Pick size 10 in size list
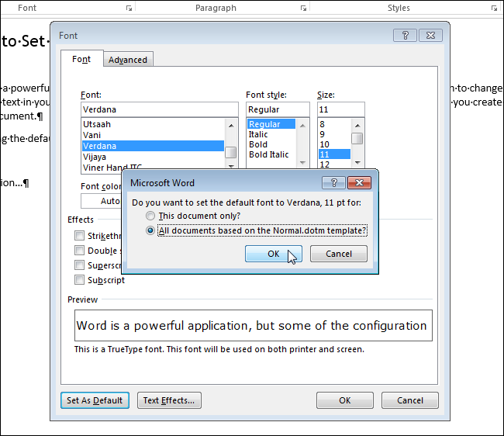 click(x=334, y=144)
